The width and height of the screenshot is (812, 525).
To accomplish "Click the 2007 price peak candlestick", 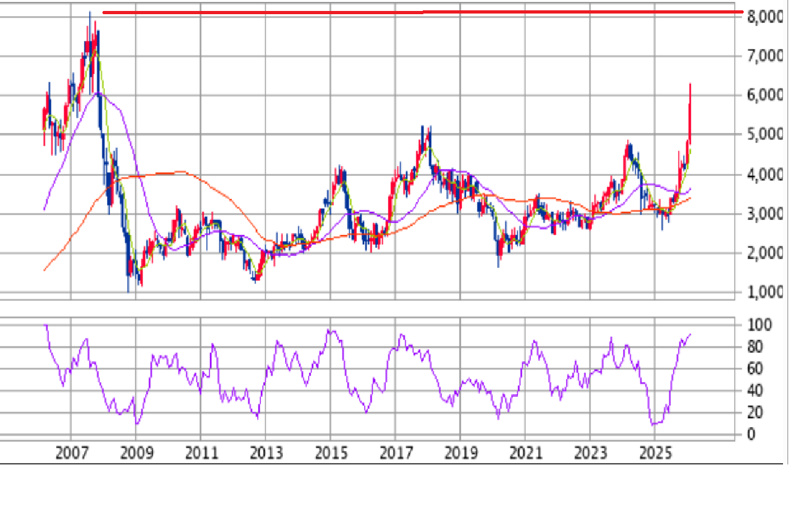I will [x=90, y=26].
